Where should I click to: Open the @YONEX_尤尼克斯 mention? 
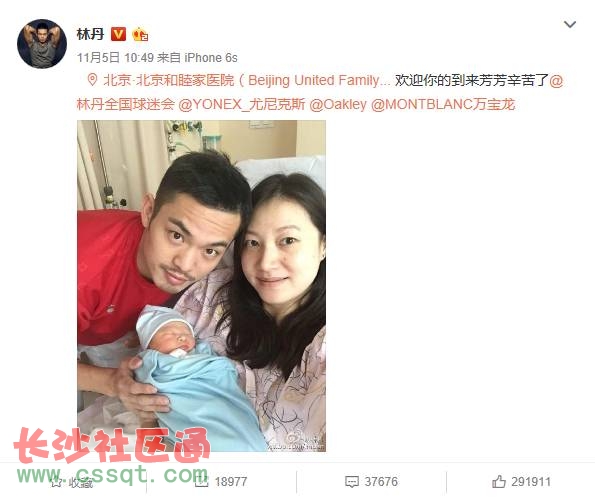(242, 104)
